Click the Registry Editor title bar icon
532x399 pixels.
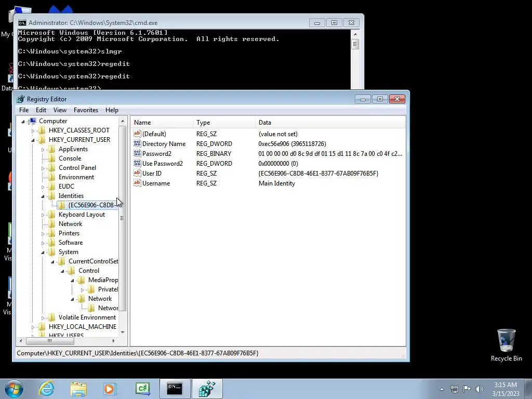[x=21, y=99]
